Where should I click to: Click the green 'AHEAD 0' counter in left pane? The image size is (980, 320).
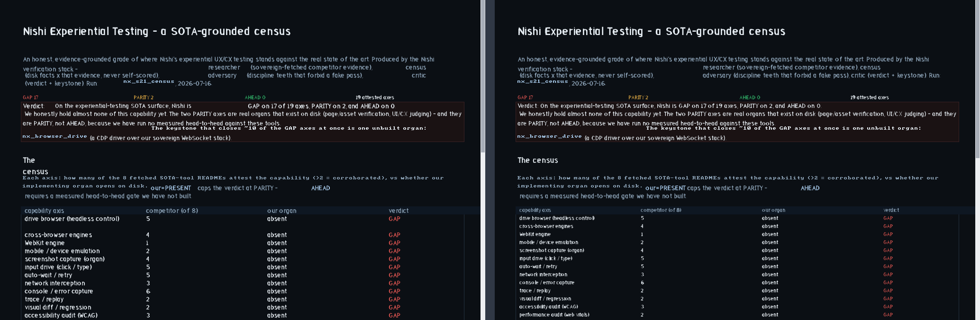pyautogui.click(x=255, y=98)
